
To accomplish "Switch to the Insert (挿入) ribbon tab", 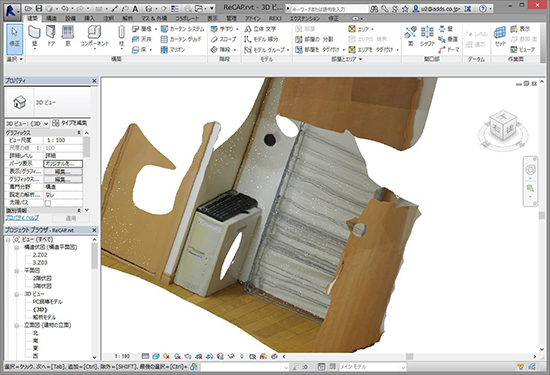I will tap(89, 18).
